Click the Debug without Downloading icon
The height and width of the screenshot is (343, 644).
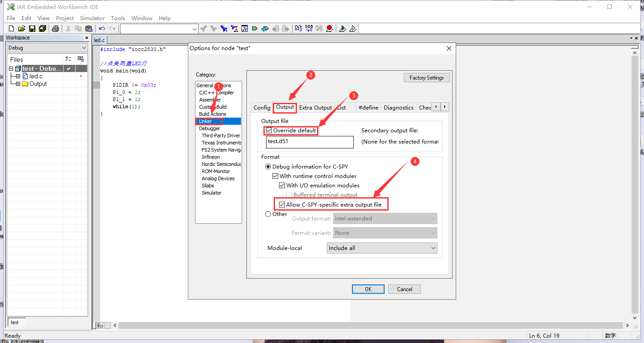point(353,29)
